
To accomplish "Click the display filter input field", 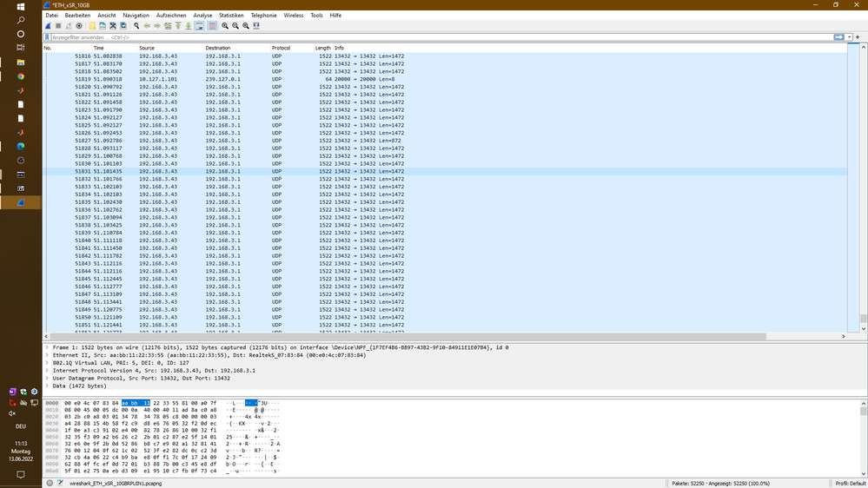I will tap(434, 37).
